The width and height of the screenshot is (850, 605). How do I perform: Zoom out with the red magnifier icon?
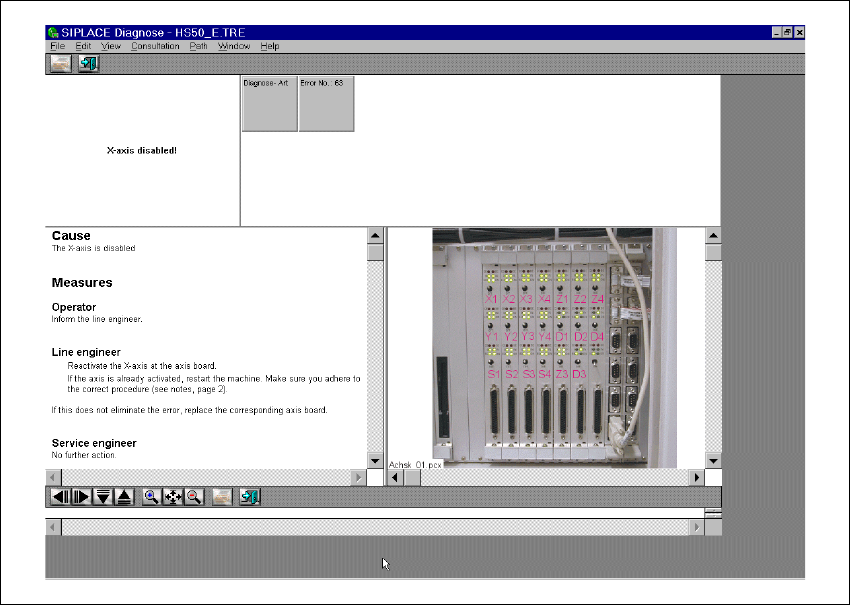point(194,497)
